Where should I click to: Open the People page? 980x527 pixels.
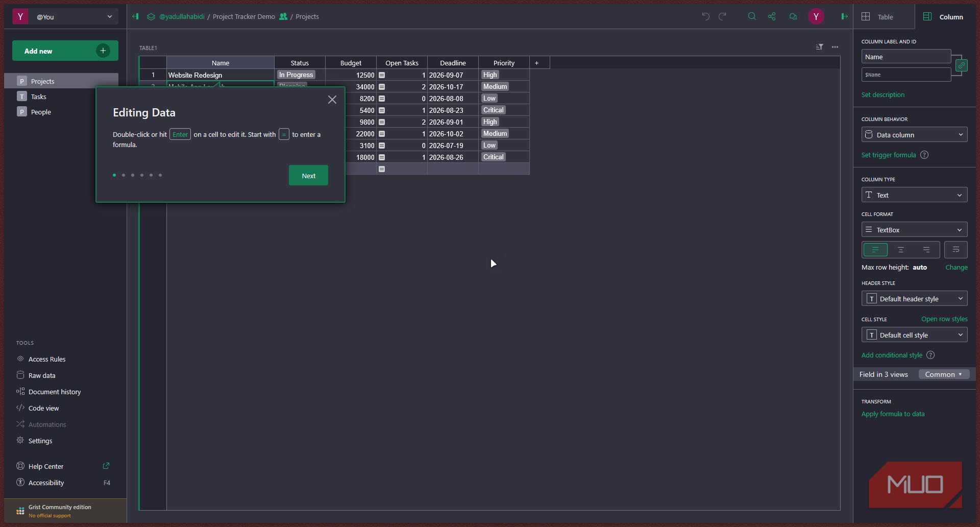tap(61, 111)
